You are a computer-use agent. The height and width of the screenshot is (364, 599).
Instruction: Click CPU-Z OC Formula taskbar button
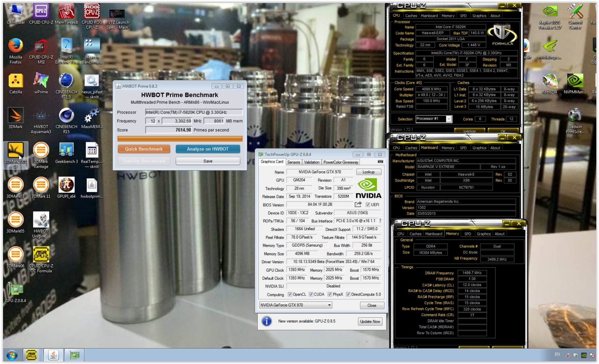[32, 355]
